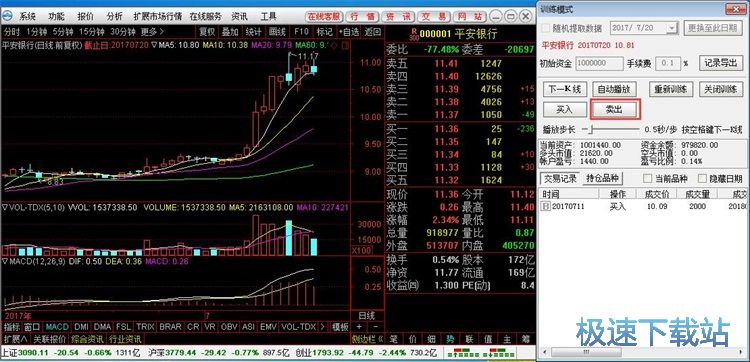Expand the 更多 > time period list
This screenshot has height=362, width=750.
coord(152,32)
